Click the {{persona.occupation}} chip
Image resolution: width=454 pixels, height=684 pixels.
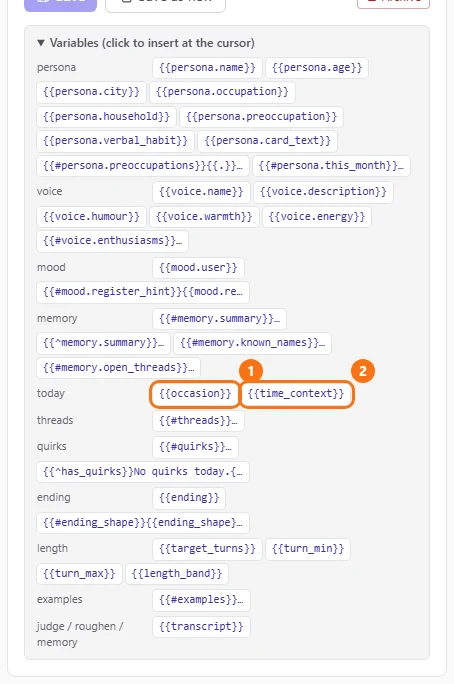tap(222, 92)
